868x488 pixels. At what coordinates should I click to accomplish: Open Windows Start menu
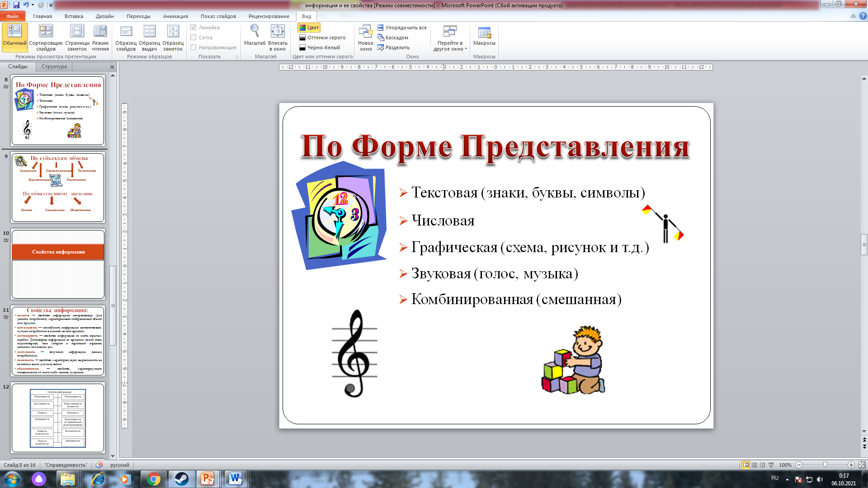[12, 479]
